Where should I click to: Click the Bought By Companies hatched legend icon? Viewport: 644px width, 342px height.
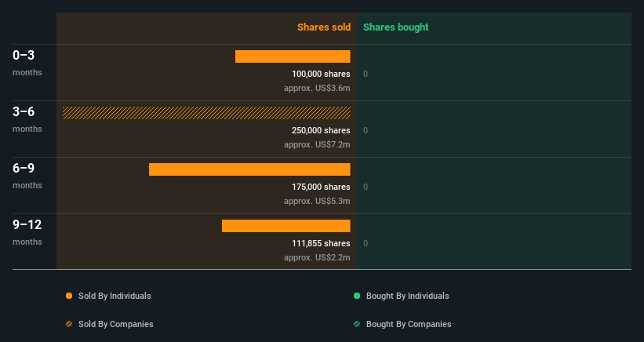357,324
